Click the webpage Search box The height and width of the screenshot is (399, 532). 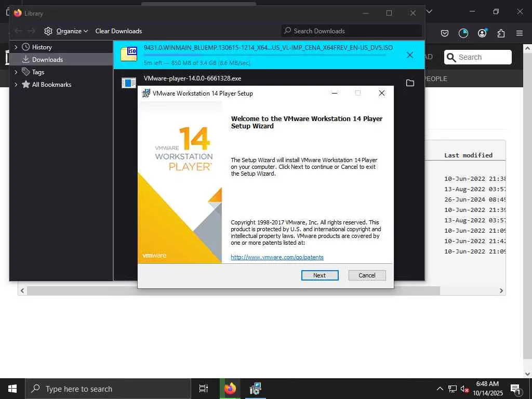tap(478, 57)
